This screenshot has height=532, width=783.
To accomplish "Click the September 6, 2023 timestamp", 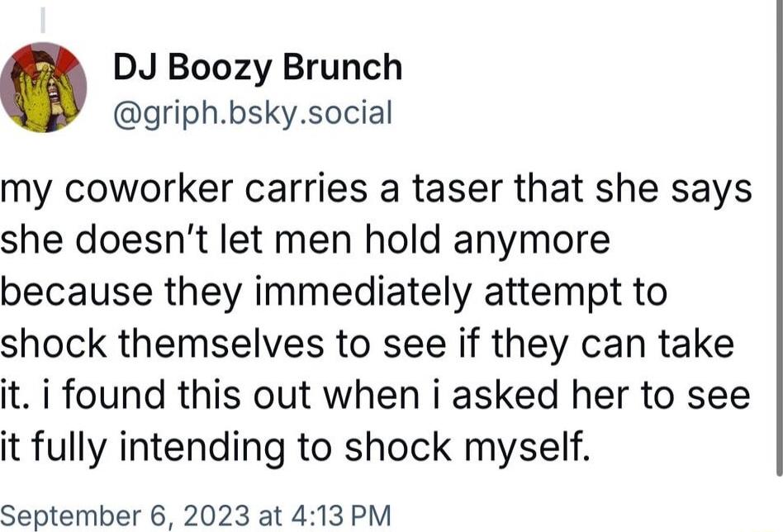I will [x=195, y=515].
